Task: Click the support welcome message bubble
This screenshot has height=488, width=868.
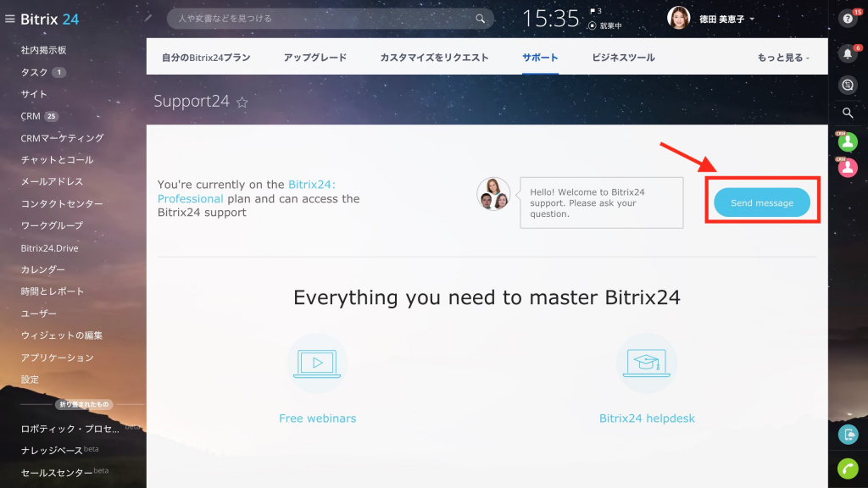Action: (601, 202)
